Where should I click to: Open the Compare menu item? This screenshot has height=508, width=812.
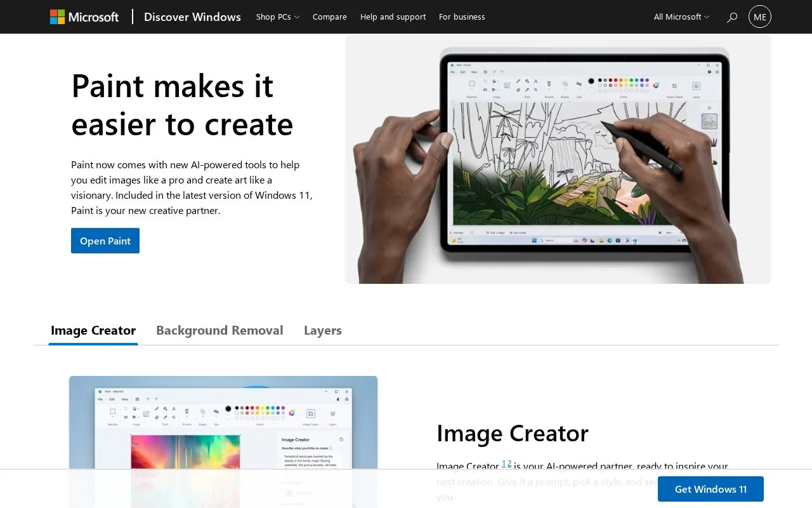(x=330, y=17)
